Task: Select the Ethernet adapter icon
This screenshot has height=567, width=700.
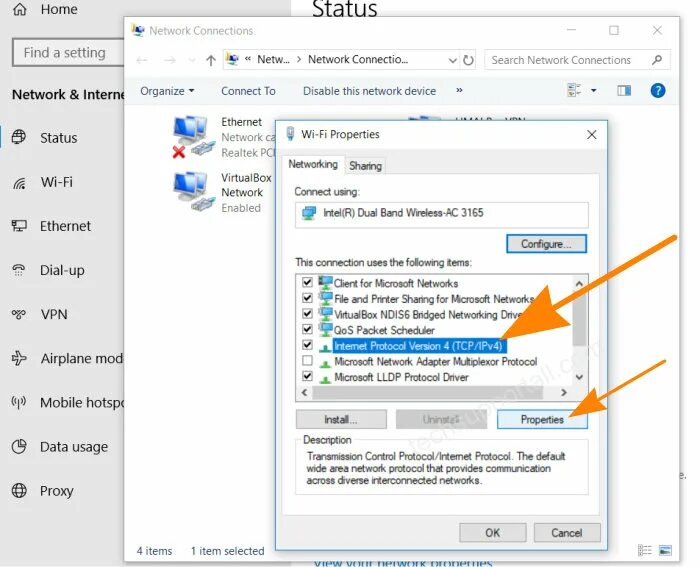Action: pos(193,137)
